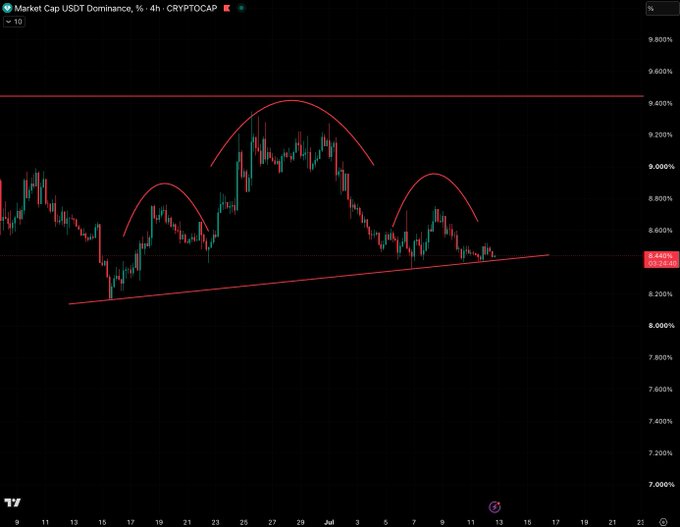Viewport: 680px width, 527px height.
Task: Click the 9.800% price scale label
Action: click(x=660, y=39)
